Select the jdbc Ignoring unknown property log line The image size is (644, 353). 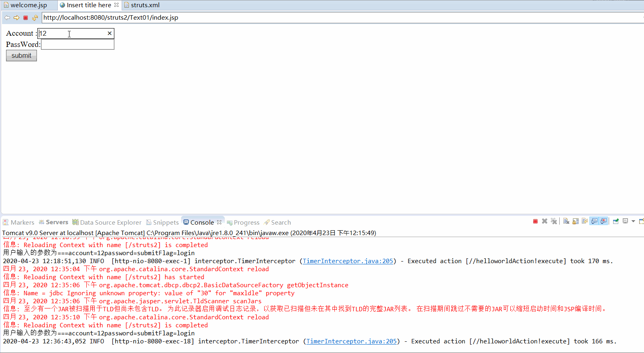tap(149, 293)
